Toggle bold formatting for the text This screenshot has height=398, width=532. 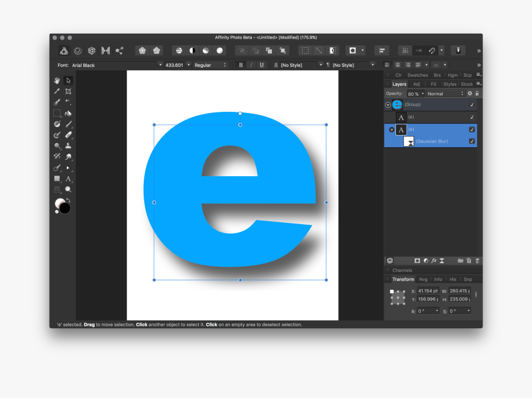(x=241, y=65)
